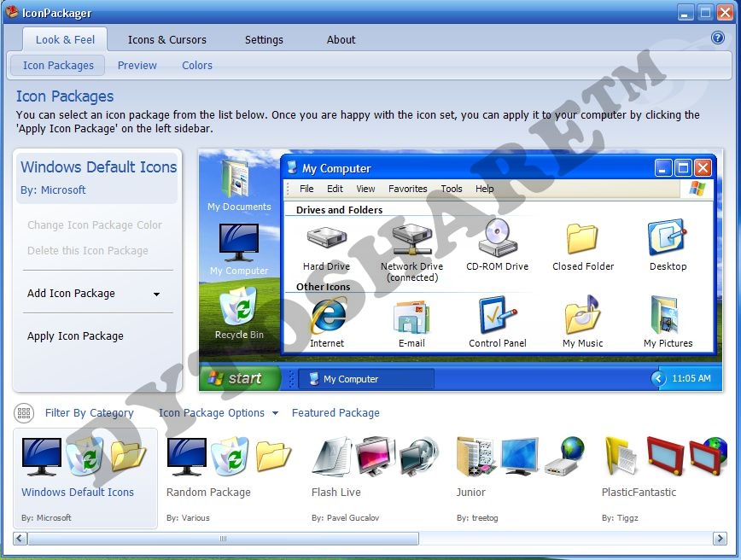Screen dimensions: 741x560
Task: Open the File menu in My Computer preview
Action: [x=306, y=189]
